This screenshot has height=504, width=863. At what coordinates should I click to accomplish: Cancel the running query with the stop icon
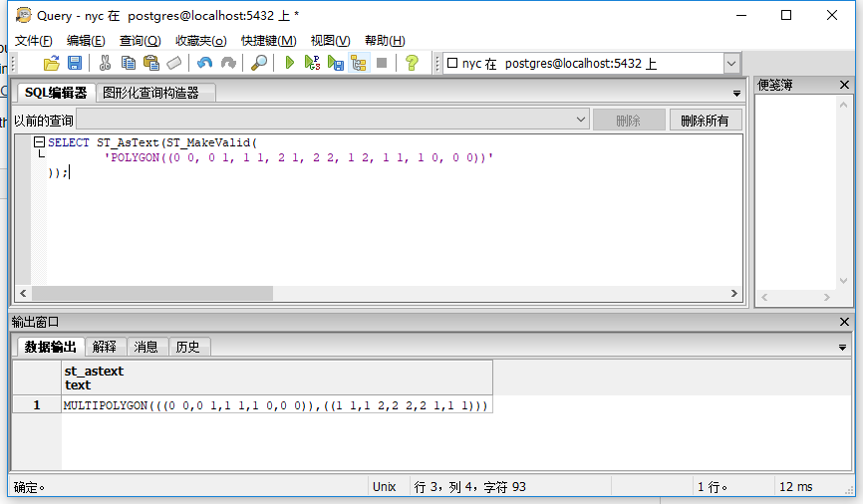pyautogui.click(x=382, y=64)
